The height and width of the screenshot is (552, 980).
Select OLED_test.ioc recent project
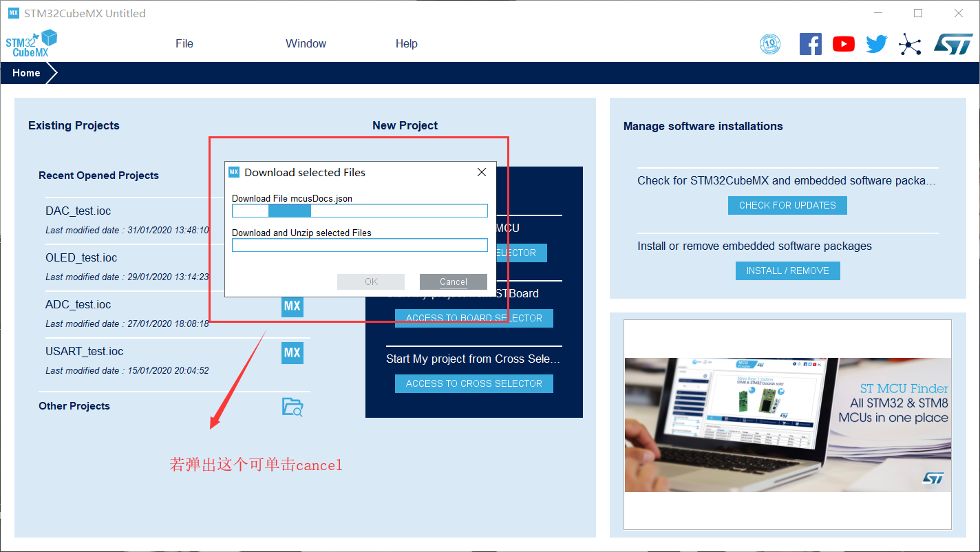tap(81, 257)
